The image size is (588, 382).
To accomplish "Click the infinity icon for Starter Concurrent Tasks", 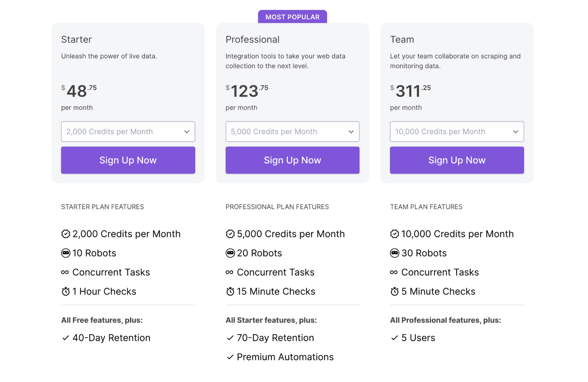I will click(65, 272).
